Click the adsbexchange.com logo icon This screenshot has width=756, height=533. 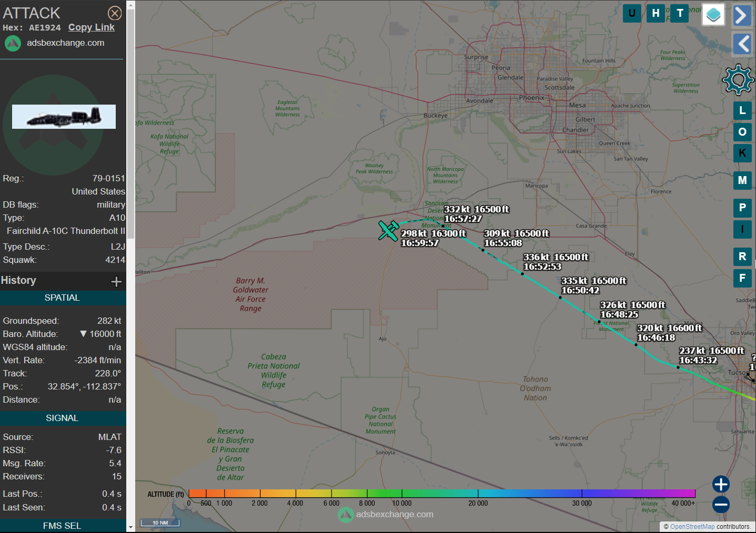13,43
